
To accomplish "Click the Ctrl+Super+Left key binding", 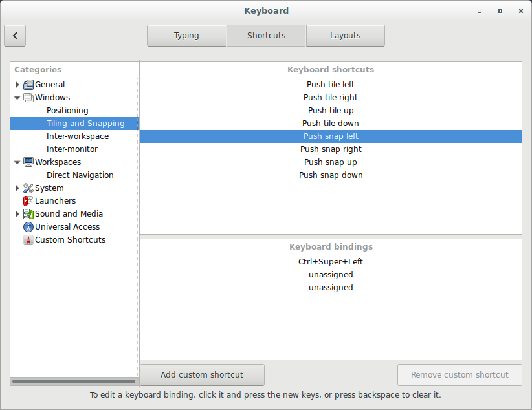I will pyautogui.click(x=331, y=262).
